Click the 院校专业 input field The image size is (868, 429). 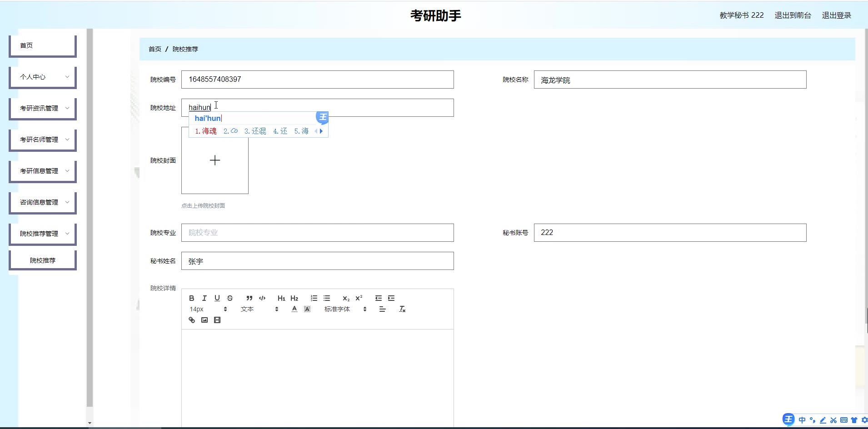click(x=317, y=233)
